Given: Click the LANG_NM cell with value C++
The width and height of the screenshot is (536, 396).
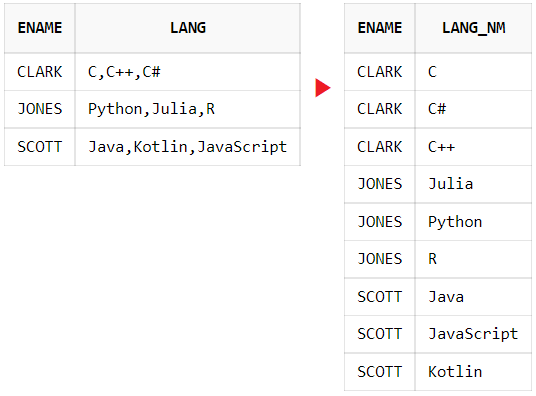Looking at the screenshot, I should pyautogui.click(x=473, y=147).
